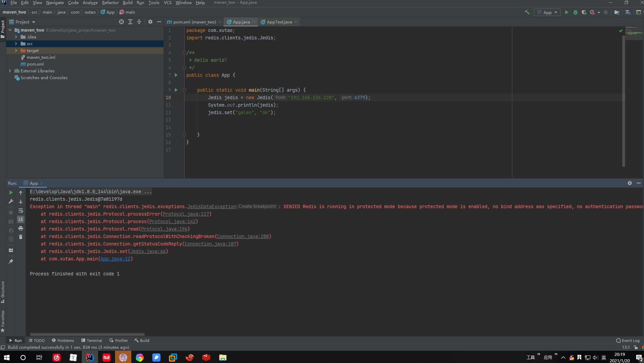Switch to the AppTest.java editor tab
644x363 pixels.
click(279, 22)
